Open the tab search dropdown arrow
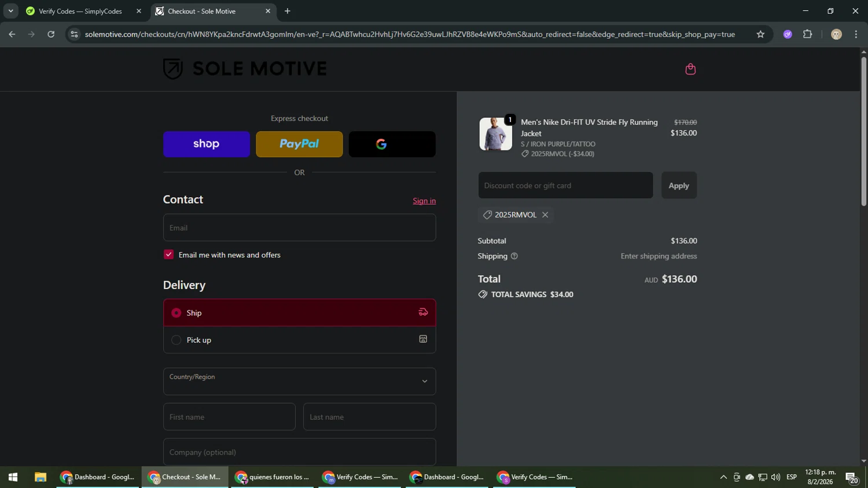This screenshot has width=868, height=488. click(x=10, y=11)
